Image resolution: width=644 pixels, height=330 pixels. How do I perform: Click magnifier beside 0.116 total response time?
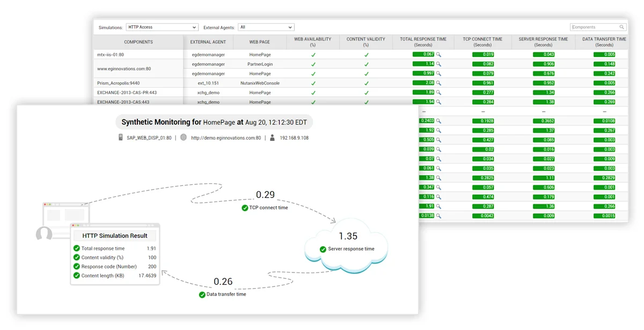(x=438, y=197)
